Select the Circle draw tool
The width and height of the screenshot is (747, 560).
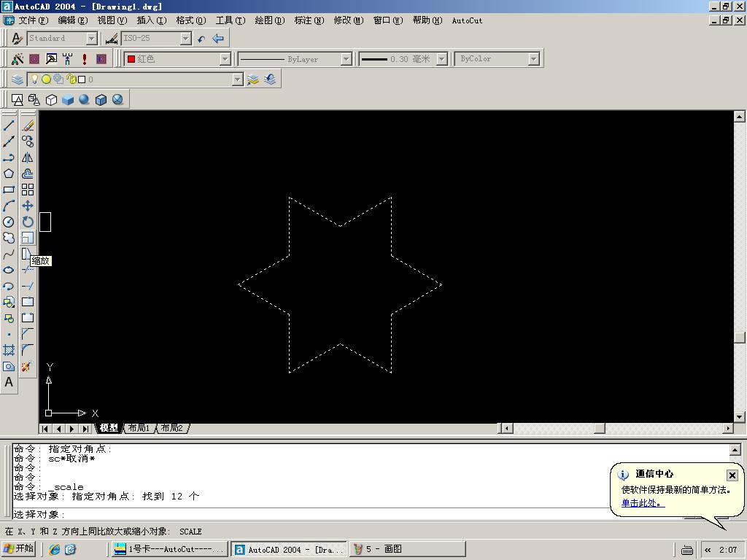click(x=9, y=222)
